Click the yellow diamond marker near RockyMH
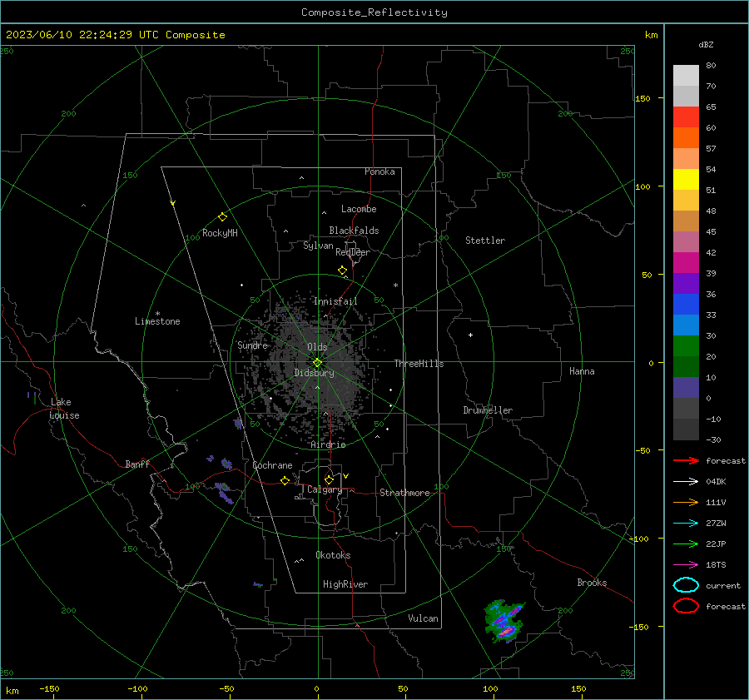This screenshot has height=700, width=749. pyautogui.click(x=222, y=217)
